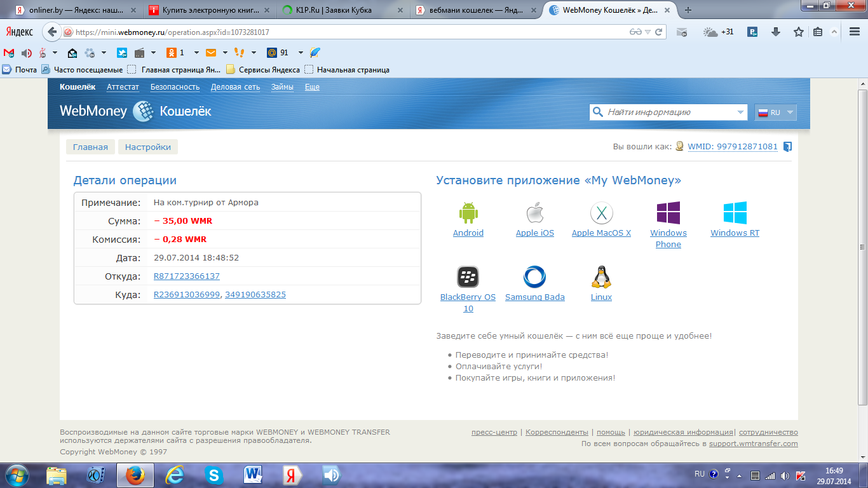Open the Apple MacOS X app icon

pos(601,213)
